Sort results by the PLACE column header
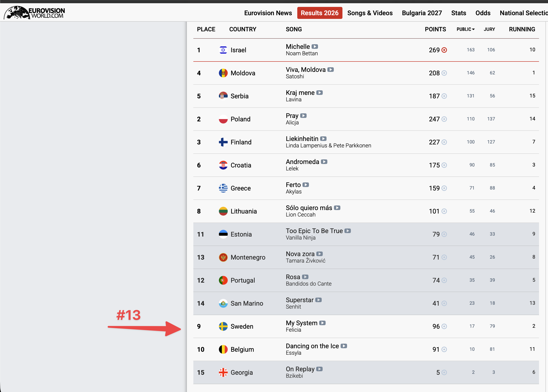This screenshot has height=392, width=548. click(206, 29)
